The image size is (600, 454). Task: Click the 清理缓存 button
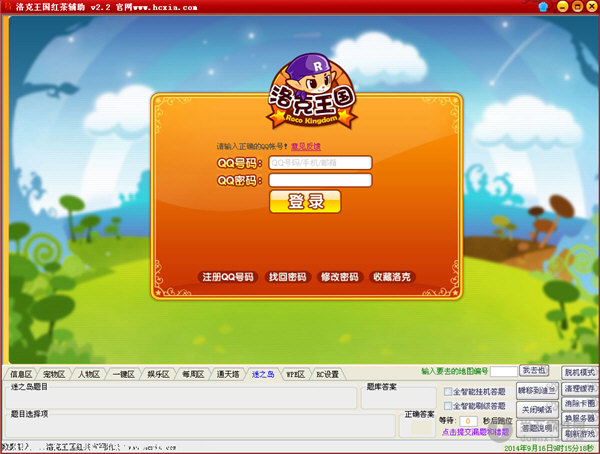(x=580, y=389)
